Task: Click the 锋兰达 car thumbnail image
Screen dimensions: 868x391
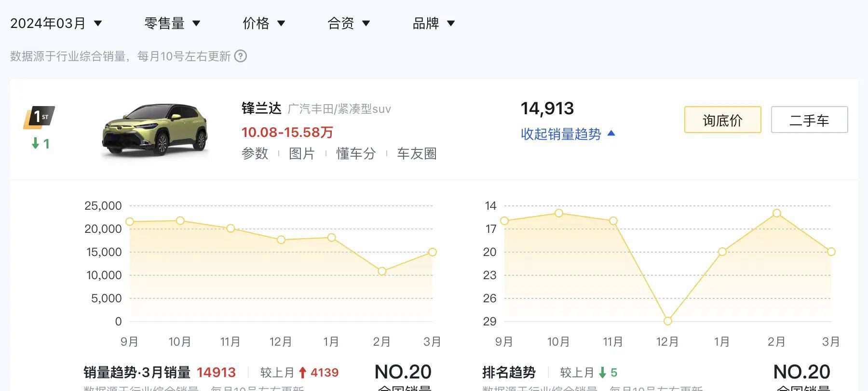Action: tap(155, 130)
